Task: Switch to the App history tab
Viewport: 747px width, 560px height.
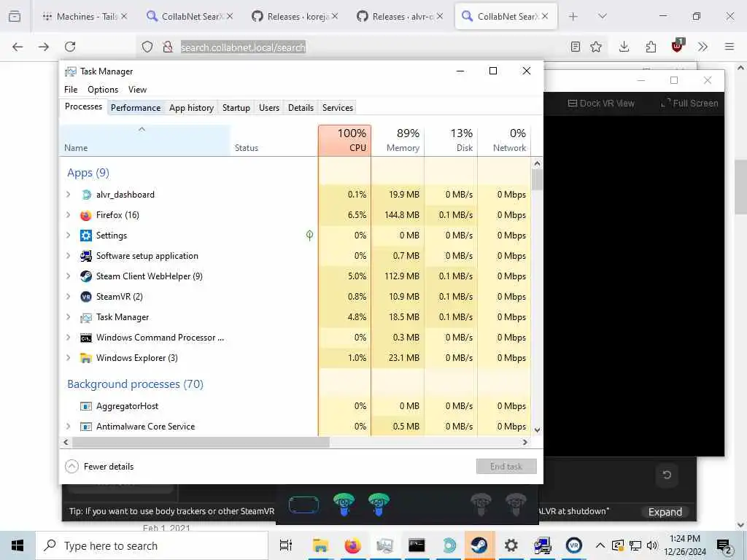Action: pos(191,108)
